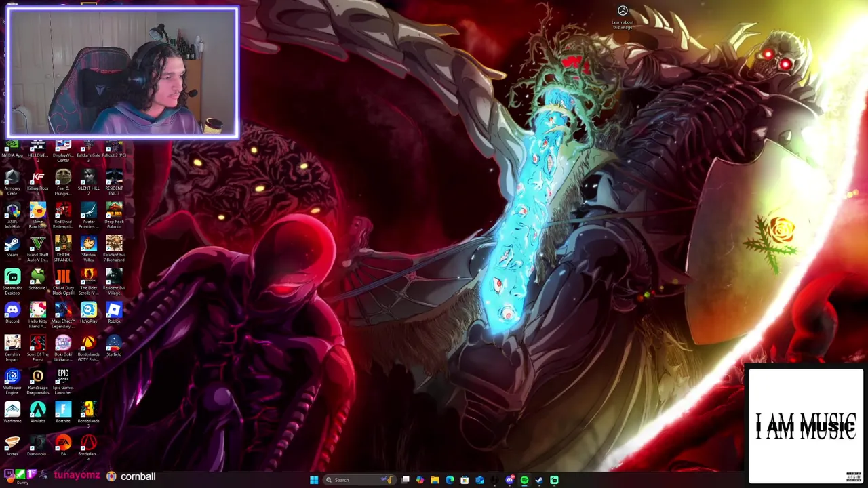Launch Borderlands GOTY Enhanced shortcut
868x488 pixels.
coord(88,348)
